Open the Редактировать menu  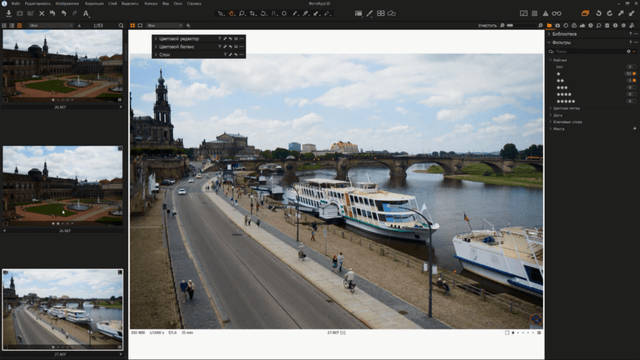coord(38,3)
